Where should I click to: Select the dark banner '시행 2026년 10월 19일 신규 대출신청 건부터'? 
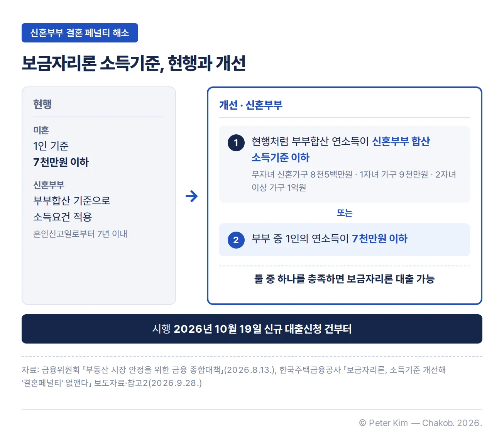[252, 329]
